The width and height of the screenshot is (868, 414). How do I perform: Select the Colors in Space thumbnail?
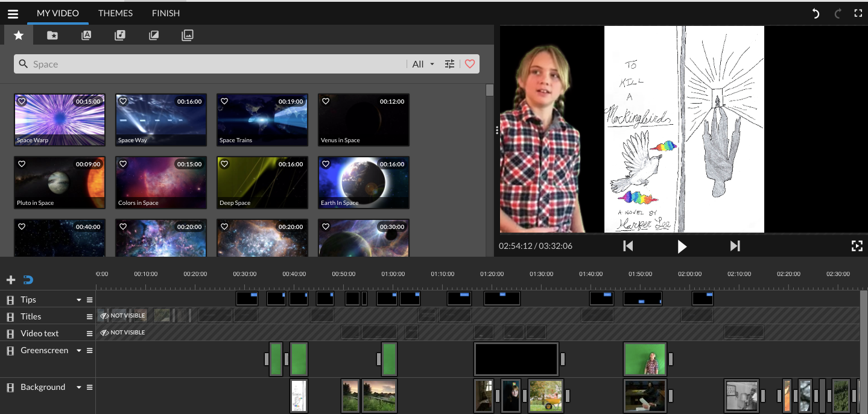(x=161, y=183)
